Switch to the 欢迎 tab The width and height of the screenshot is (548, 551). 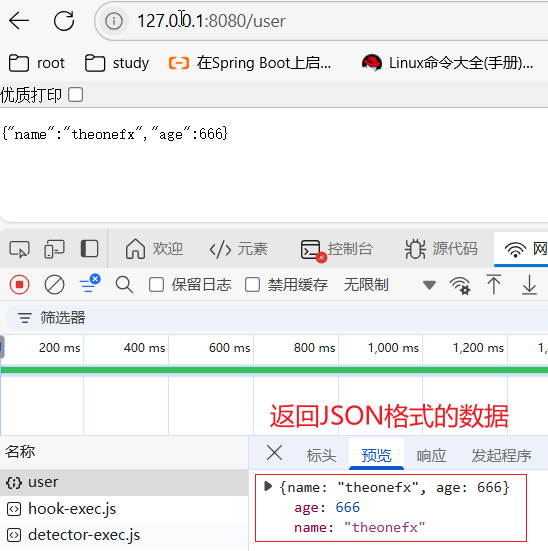pos(154,249)
